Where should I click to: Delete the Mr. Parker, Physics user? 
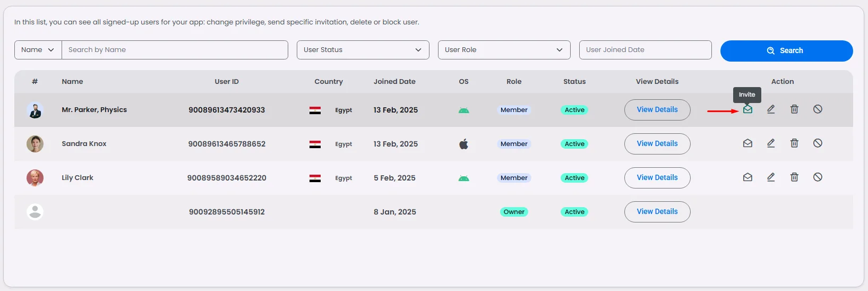coord(794,109)
